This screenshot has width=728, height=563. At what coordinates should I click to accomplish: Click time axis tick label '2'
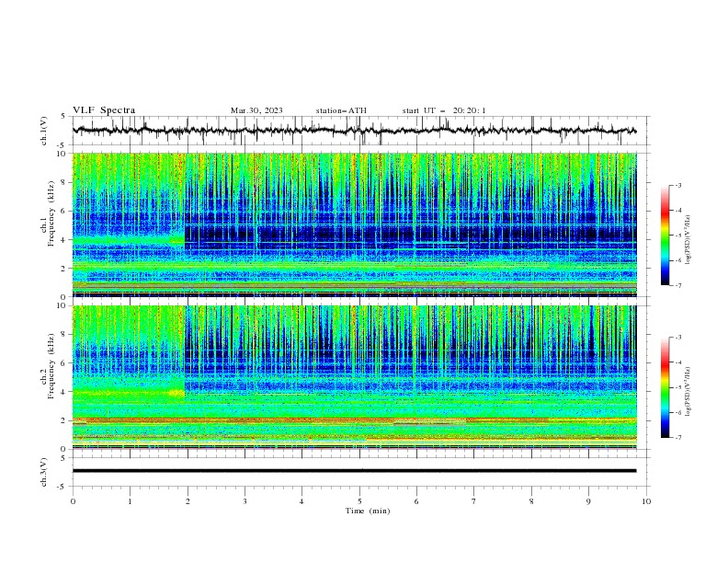pyautogui.click(x=188, y=501)
